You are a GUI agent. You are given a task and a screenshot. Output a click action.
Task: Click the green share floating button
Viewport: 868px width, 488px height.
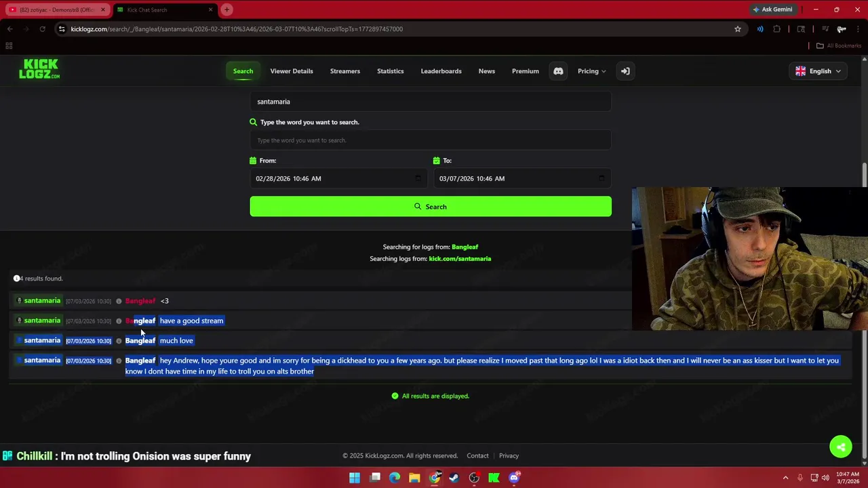841,446
